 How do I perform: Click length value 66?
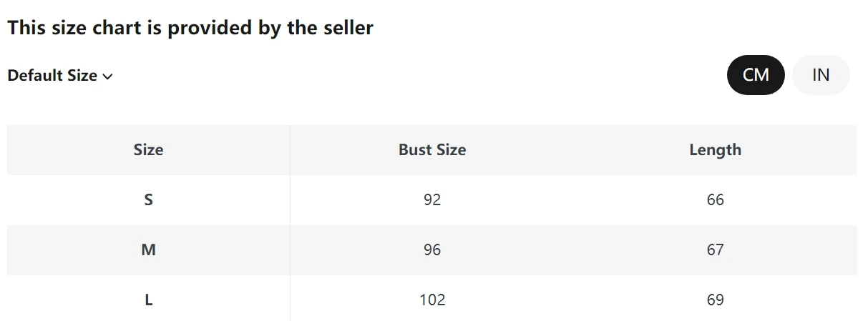[x=715, y=200]
